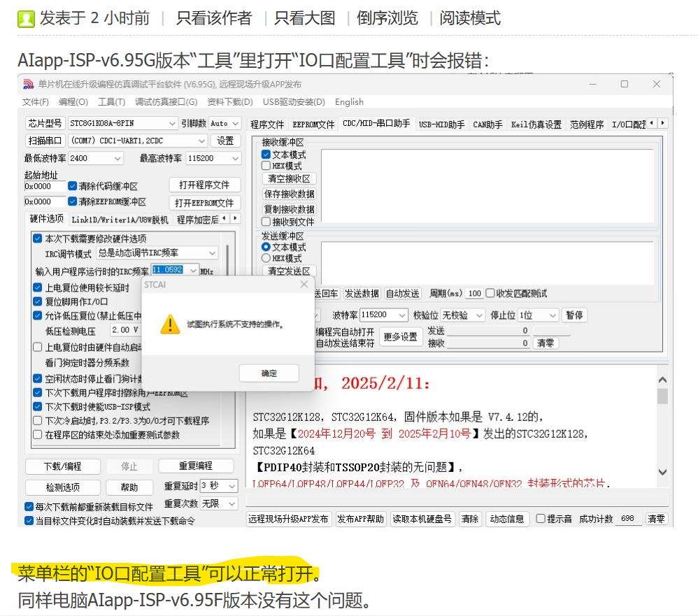
Task: Select HEX模式 radio in send buffer
Action: pos(266,258)
